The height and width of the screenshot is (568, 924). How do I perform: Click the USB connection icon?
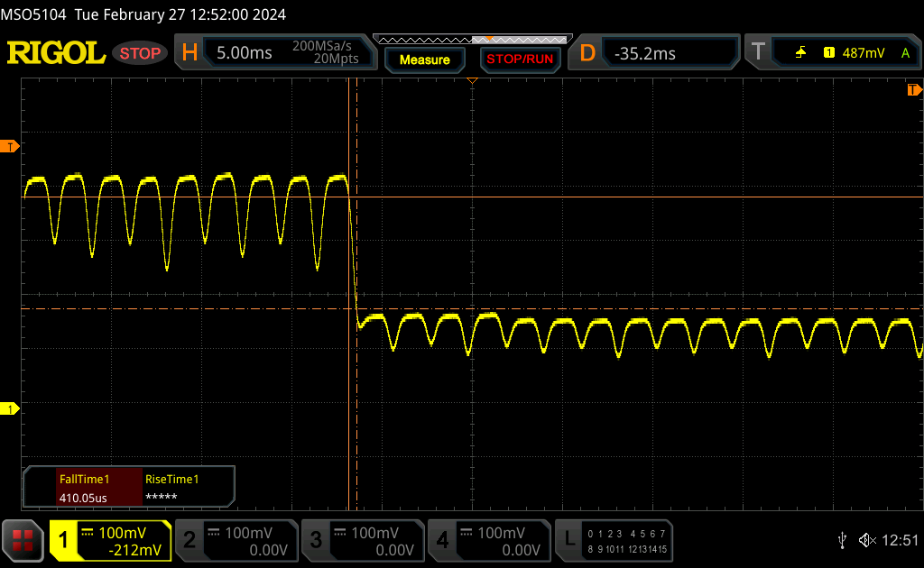click(842, 540)
